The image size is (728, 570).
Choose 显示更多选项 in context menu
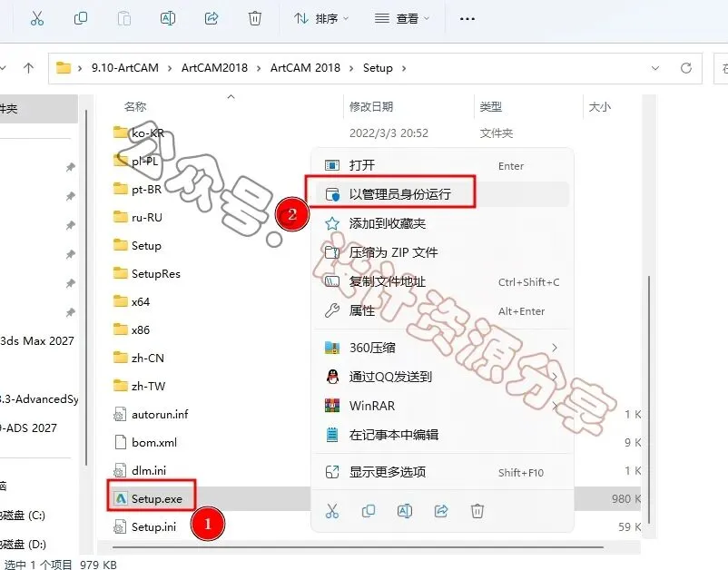coord(442,472)
